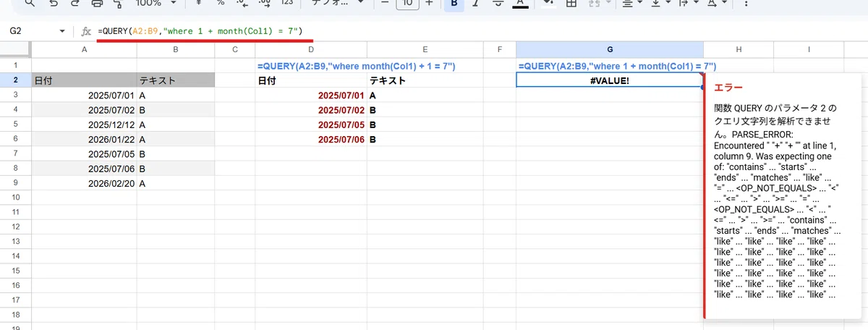Format the cell as percent
868x330 pixels.
pos(221,3)
